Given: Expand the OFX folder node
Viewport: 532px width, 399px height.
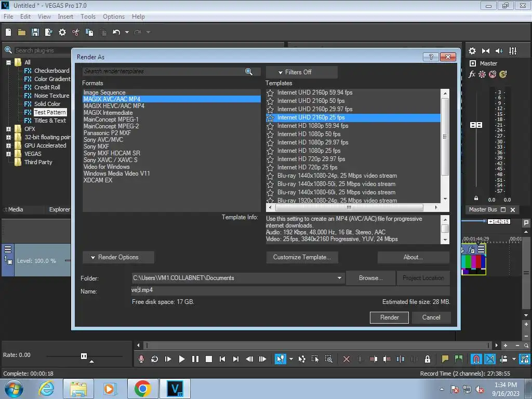Looking at the screenshot, I should point(8,129).
